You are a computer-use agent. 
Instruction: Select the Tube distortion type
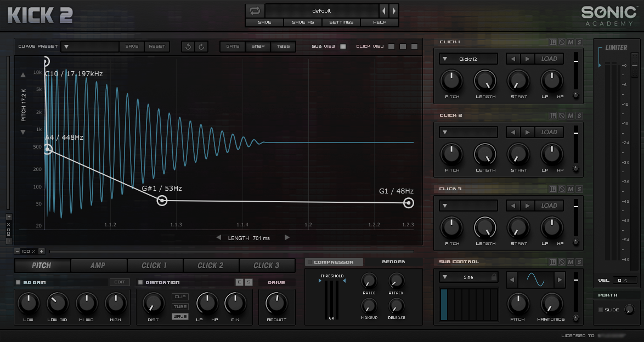pyautogui.click(x=180, y=307)
